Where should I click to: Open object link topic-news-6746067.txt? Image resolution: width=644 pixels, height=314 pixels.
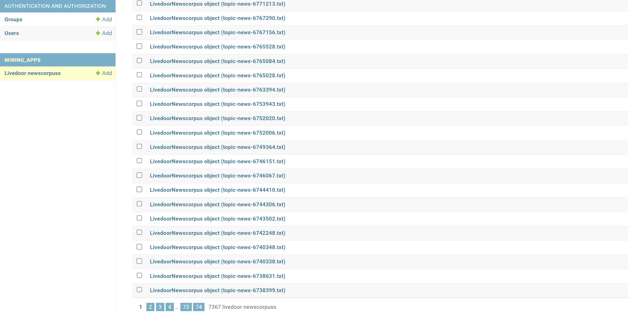[x=218, y=176]
